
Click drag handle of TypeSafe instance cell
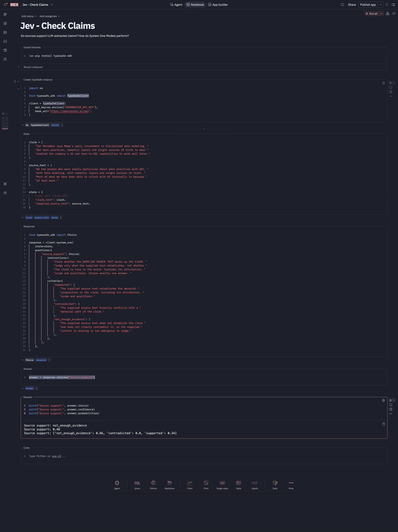(x=15, y=81)
